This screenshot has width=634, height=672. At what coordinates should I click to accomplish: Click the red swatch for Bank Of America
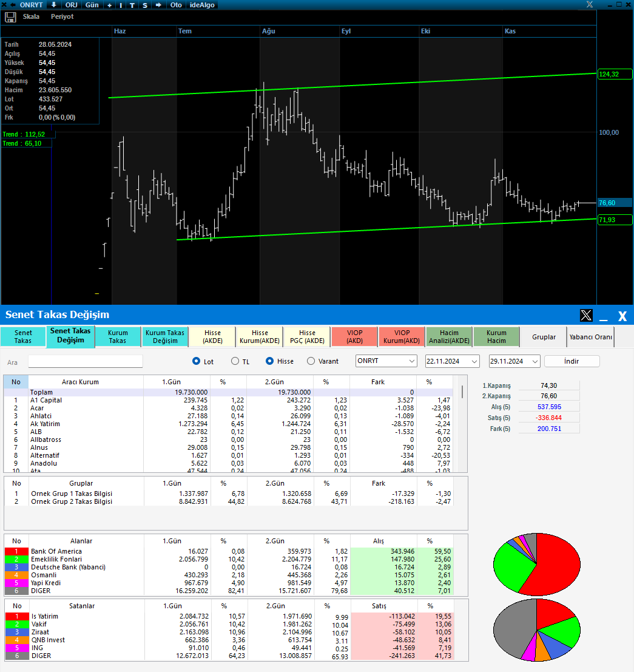tap(16, 551)
